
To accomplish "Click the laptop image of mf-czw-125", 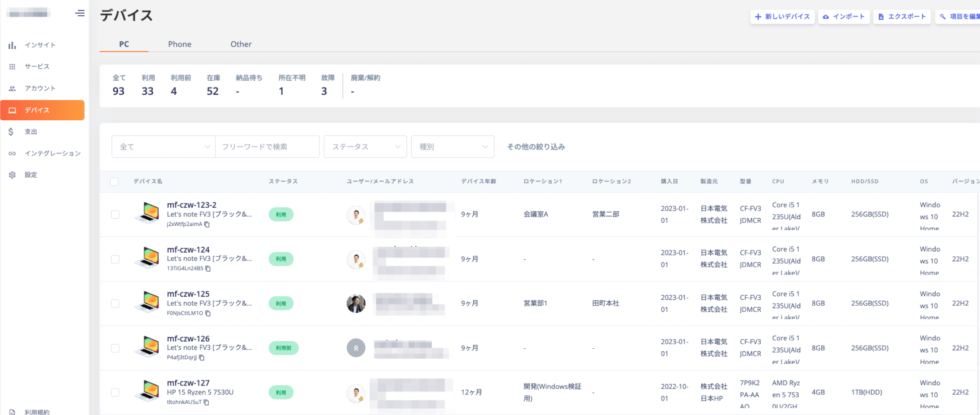I will click(x=147, y=302).
